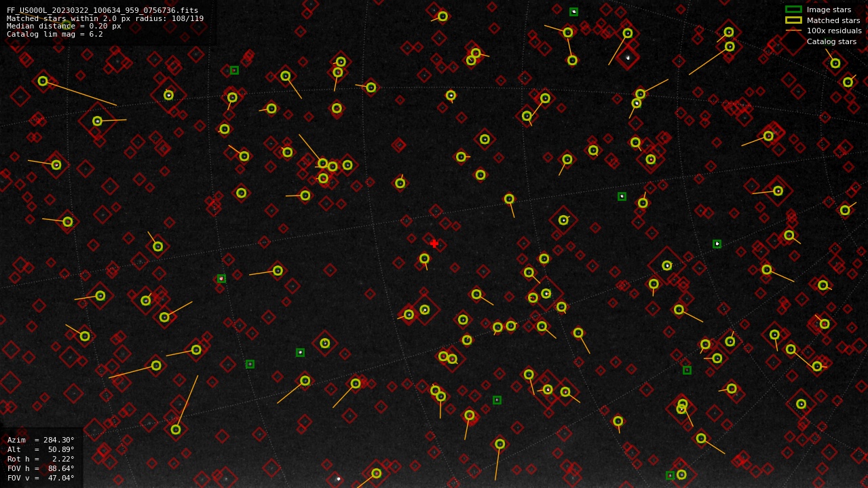The height and width of the screenshot is (488, 868).
Task: Click the yellow Matched stars legend swatch
Action: [793, 20]
